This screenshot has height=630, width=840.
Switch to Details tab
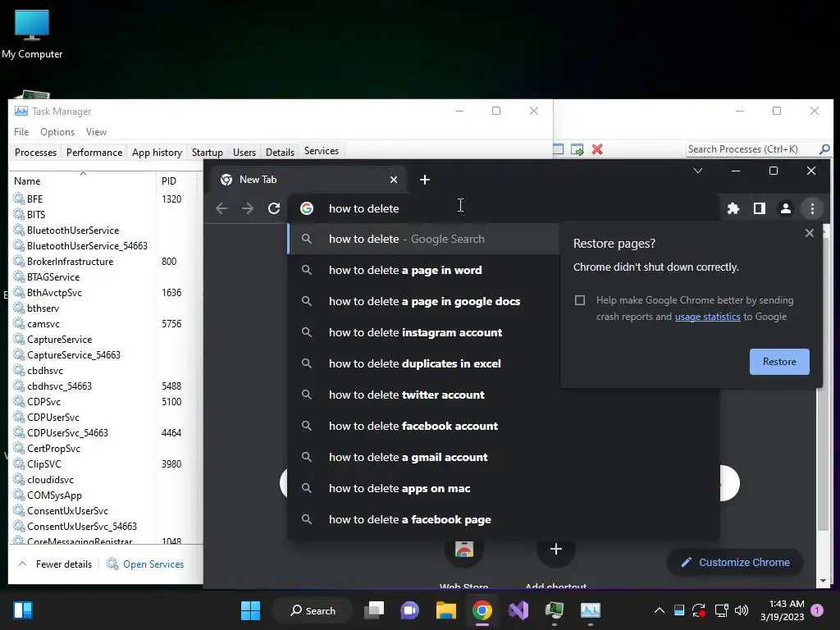[x=280, y=153]
